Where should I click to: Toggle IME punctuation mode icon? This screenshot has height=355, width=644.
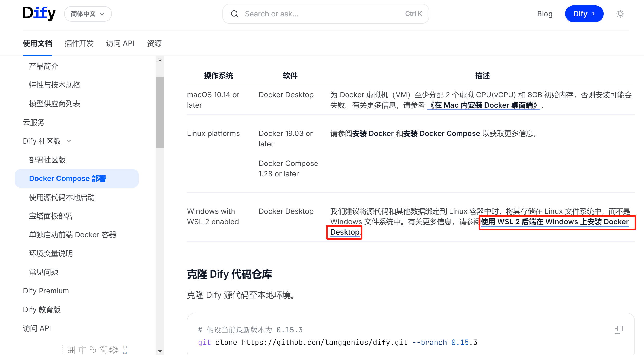(92, 350)
